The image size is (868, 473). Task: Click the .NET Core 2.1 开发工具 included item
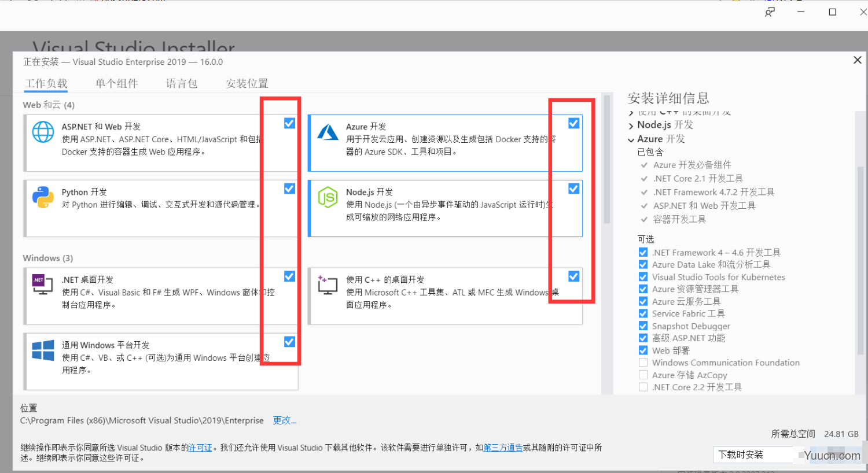[x=698, y=179]
